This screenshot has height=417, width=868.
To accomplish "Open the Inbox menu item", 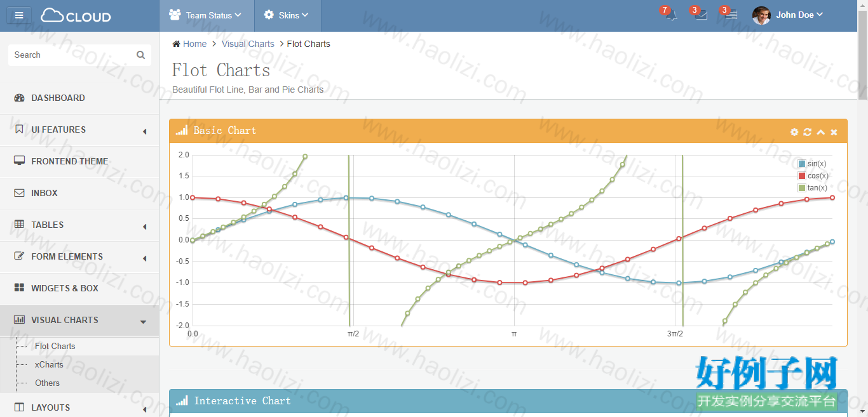I will (79, 194).
